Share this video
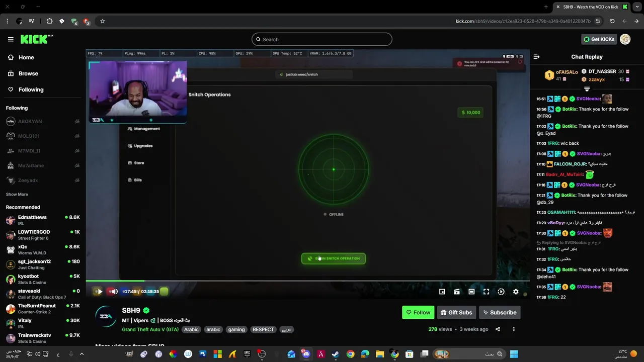 (x=498, y=329)
